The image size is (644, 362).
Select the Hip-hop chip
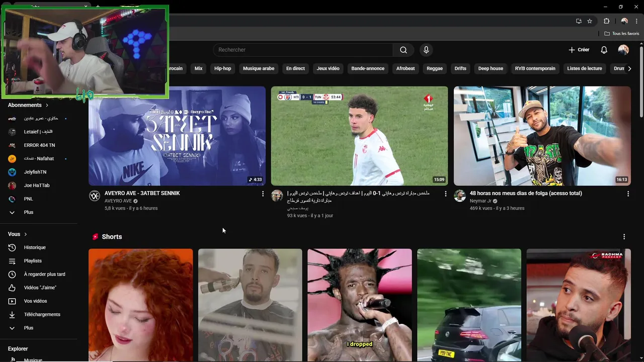pyautogui.click(x=222, y=68)
